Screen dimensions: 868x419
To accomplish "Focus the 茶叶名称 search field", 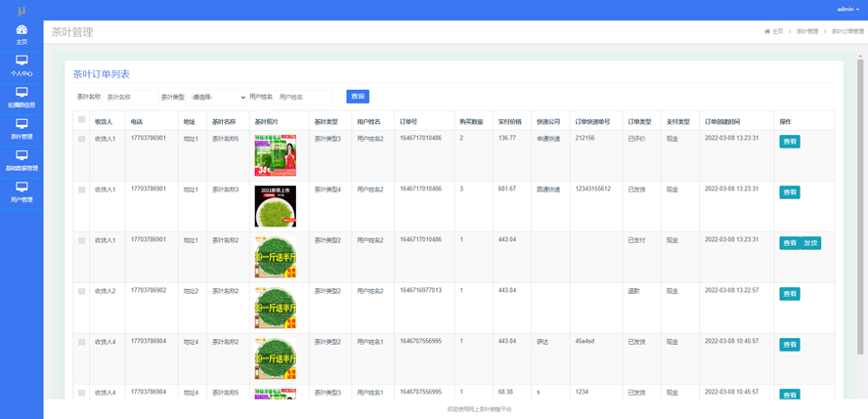I will pyautogui.click(x=131, y=98).
